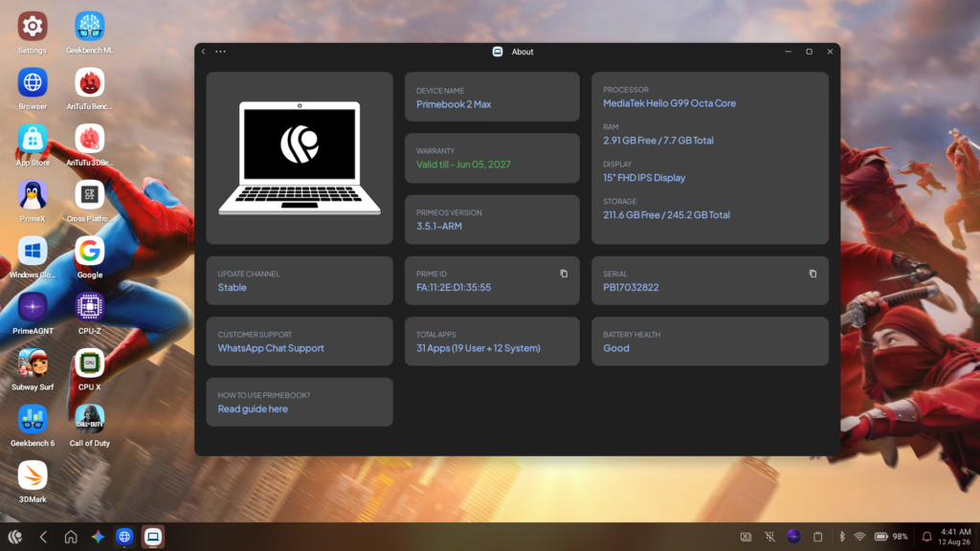Click Battery Health Good card
The width and height of the screenshot is (980, 551).
pyautogui.click(x=710, y=342)
